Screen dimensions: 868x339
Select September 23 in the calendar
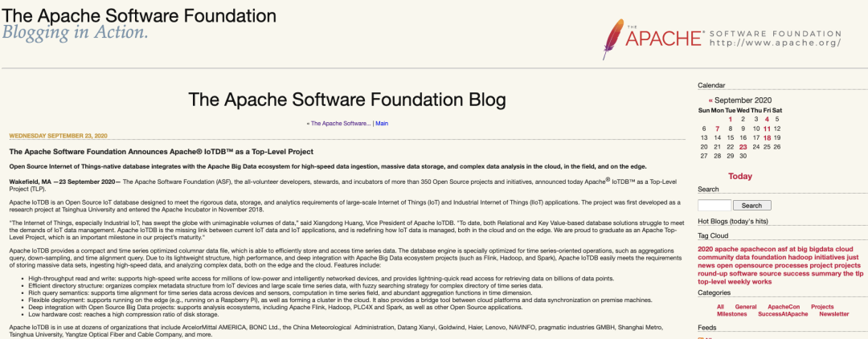(x=743, y=147)
